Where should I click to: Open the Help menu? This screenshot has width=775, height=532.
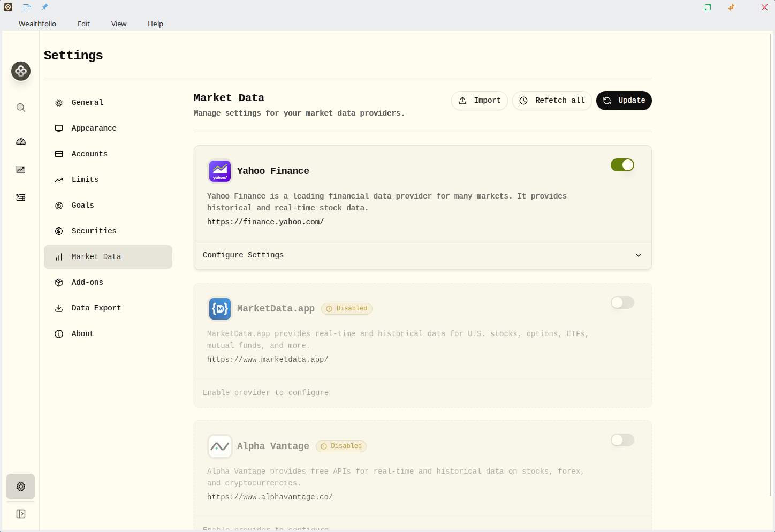(155, 24)
